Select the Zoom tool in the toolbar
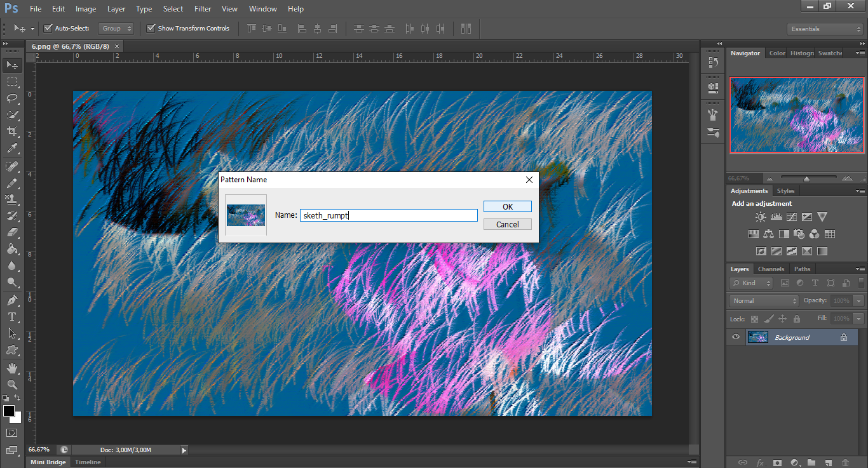Viewport: 868px width, 468px height. click(x=11, y=384)
